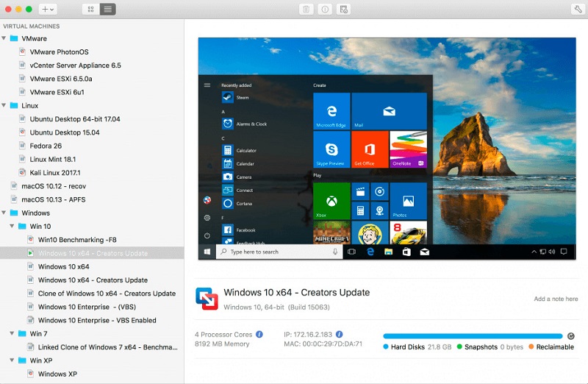
Task: Open Get Office tile
Action: 370,149
